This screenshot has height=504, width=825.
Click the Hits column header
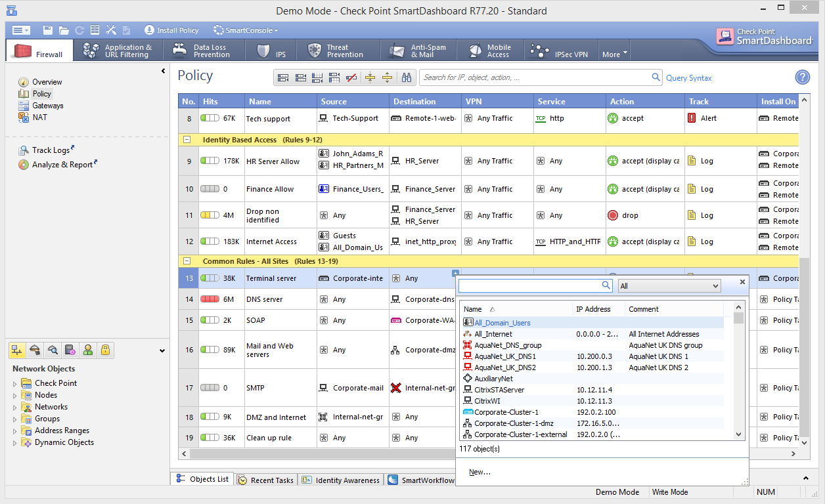tap(221, 102)
